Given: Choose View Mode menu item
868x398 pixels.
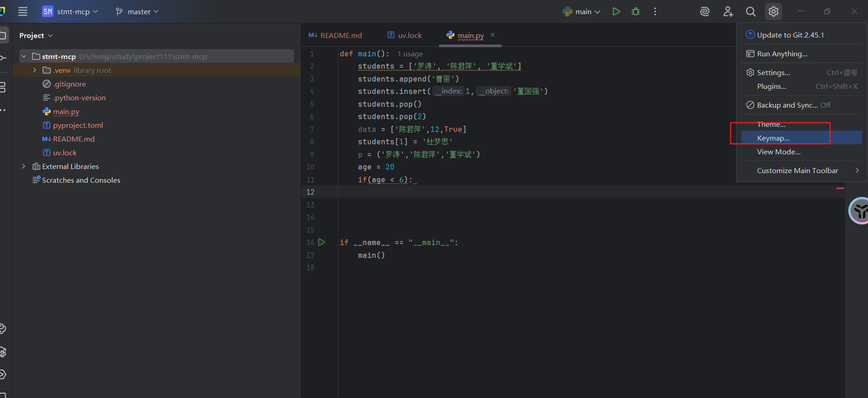Looking at the screenshot, I should tap(801, 152).
